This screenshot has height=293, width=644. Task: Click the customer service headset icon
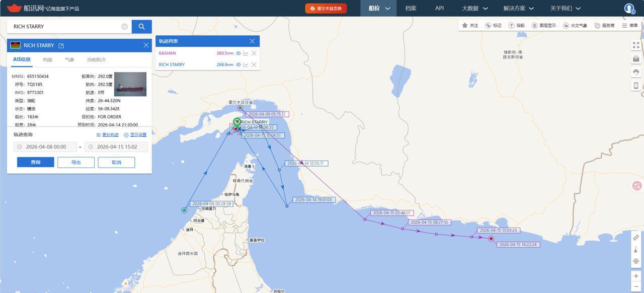[x=636, y=72]
